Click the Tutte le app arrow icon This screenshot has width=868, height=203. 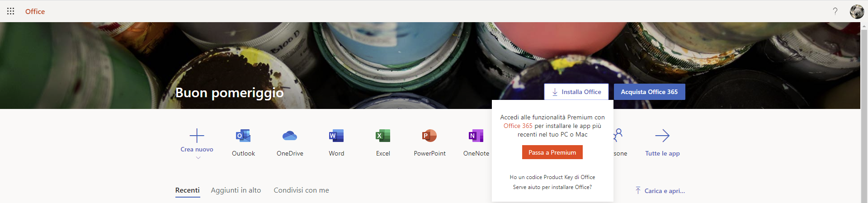point(662,136)
